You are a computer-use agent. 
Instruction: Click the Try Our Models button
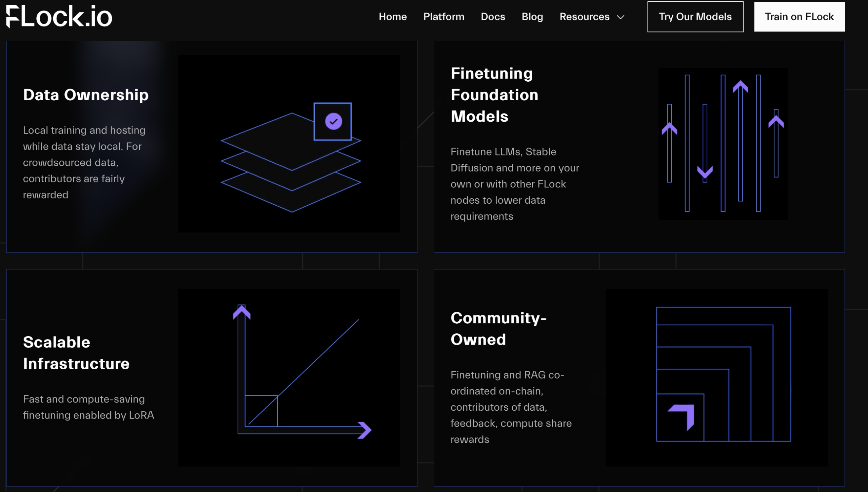coord(695,17)
